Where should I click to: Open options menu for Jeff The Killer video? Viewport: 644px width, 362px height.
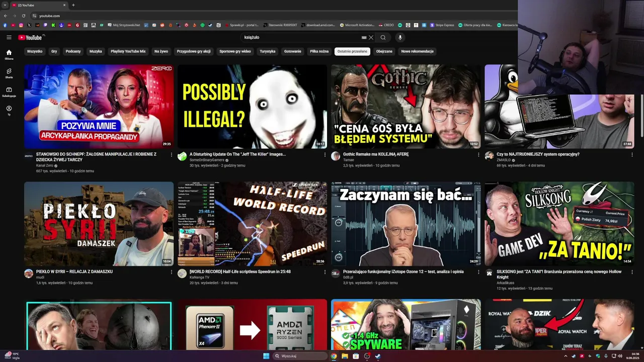tap(325, 155)
